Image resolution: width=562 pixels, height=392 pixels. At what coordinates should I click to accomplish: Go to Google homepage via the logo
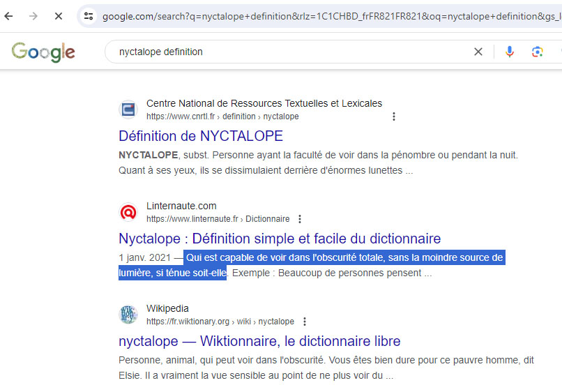click(43, 52)
